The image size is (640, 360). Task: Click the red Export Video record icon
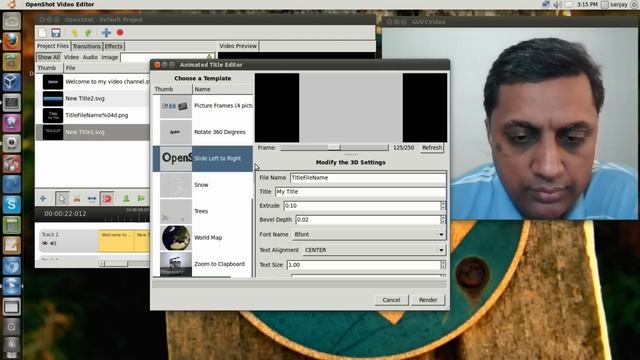coord(120,32)
